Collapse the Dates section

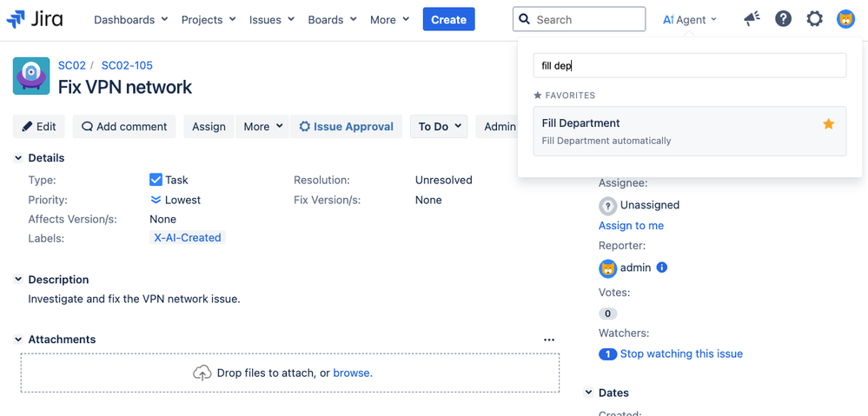[588, 393]
